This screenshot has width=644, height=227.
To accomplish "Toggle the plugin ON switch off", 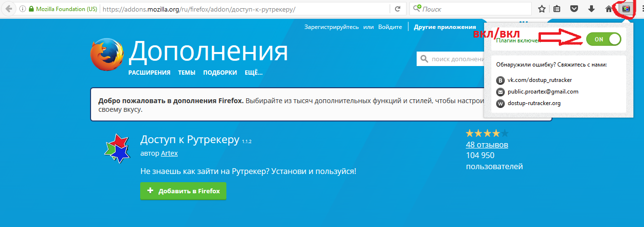I will coord(604,40).
